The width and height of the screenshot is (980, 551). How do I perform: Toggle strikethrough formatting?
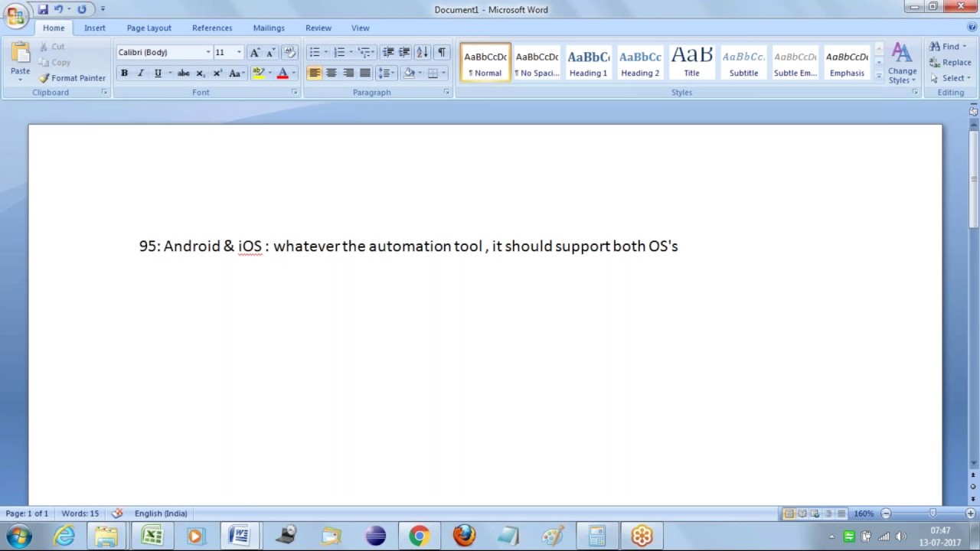click(x=184, y=73)
